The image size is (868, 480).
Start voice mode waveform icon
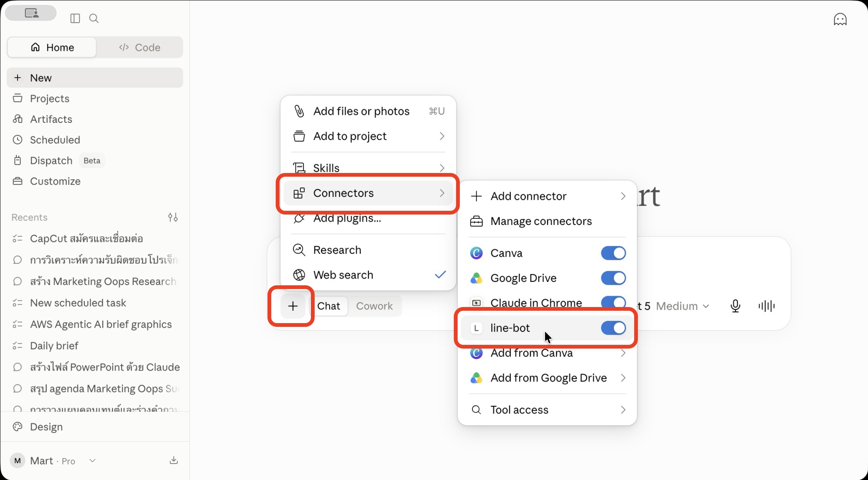point(766,306)
